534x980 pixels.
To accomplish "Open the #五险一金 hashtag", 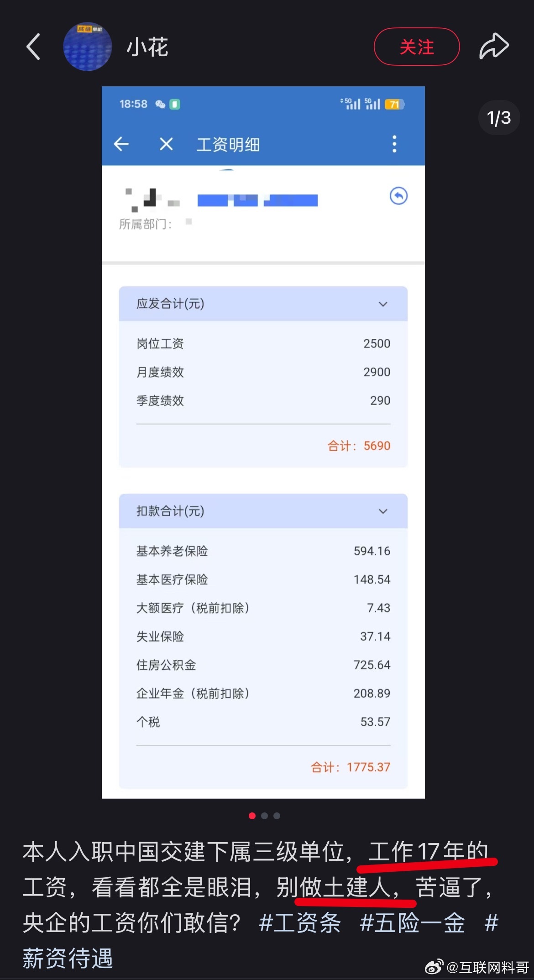I will [x=413, y=923].
